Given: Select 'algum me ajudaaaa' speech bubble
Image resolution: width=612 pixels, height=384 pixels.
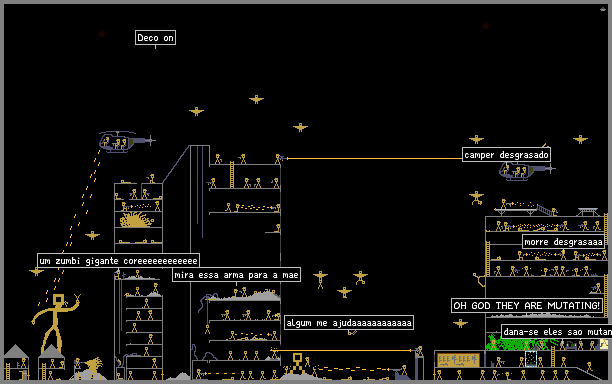Looking at the screenshot, I should coord(349,323).
